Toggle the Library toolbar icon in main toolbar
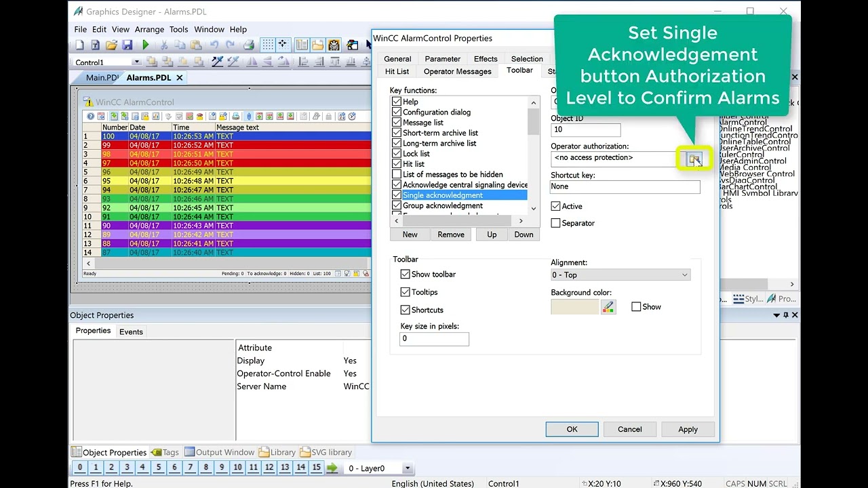This screenshot has height=488, width=868. pos(317,45)
